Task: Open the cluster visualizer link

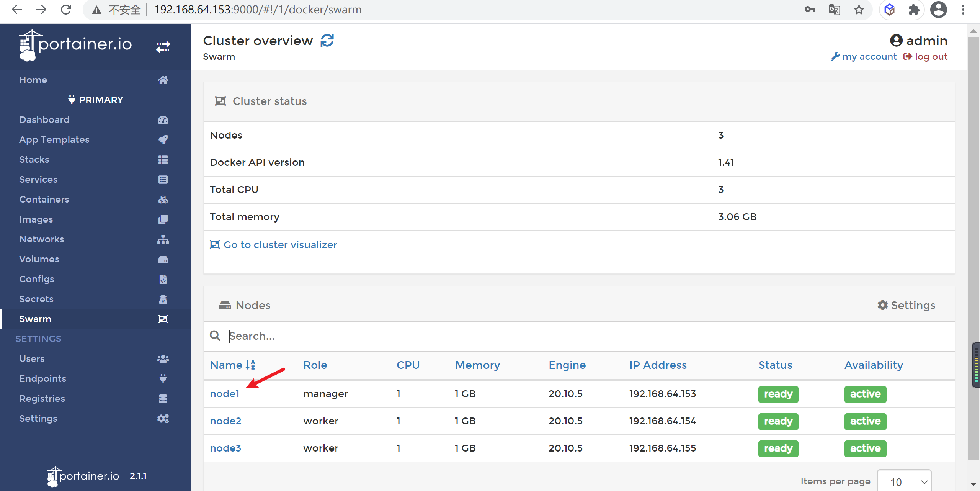Action: point(280,245)
